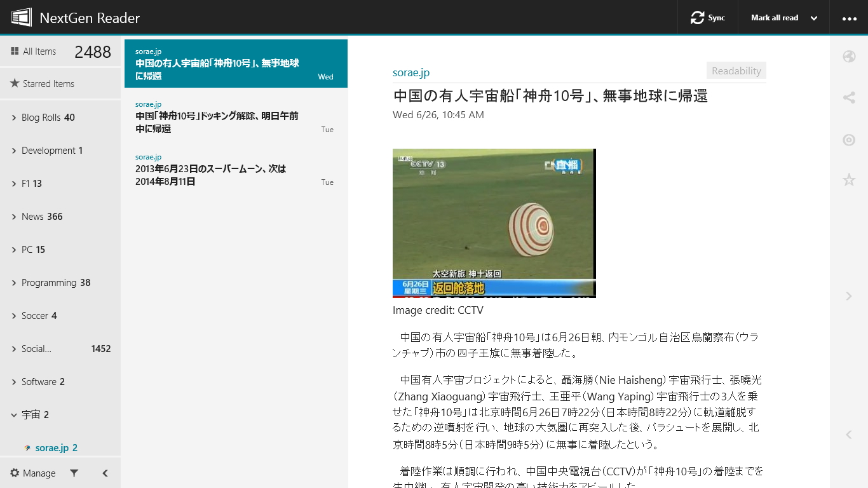Select Starred Items in the sidebar

coord(48,83)
